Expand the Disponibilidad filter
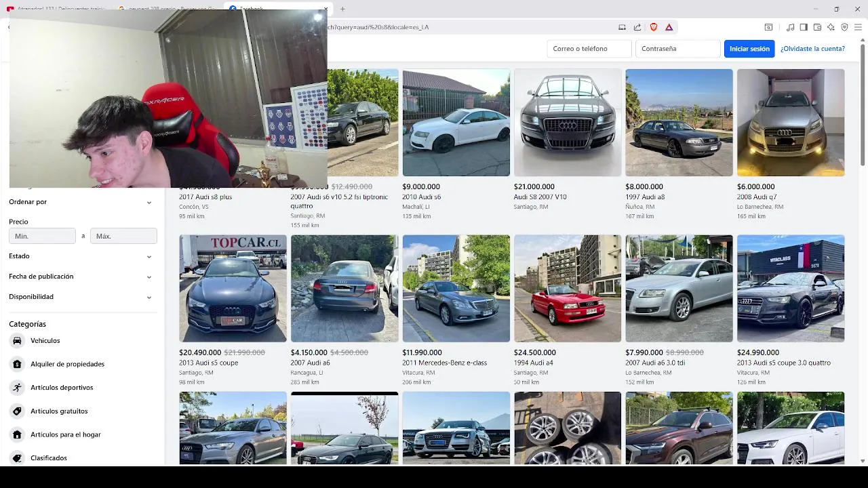The height and width of the screenshot is (488, 868). [x=82, y=297]
